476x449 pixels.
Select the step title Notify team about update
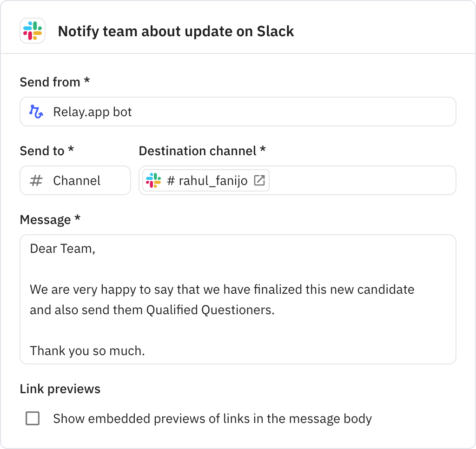[x=176, y=32]
